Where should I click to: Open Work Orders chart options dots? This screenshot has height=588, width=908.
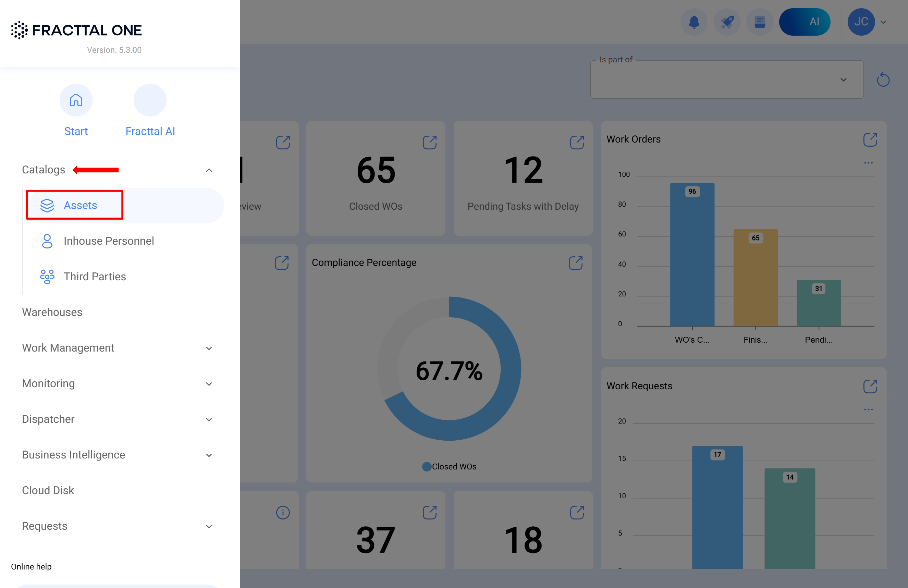(x=868, y=163)
